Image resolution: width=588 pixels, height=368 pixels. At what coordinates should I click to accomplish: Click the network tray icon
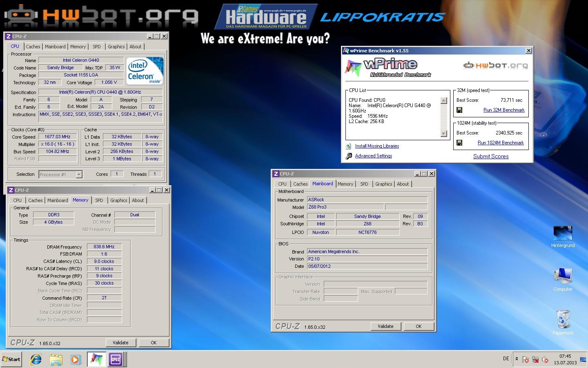[535, 359]
